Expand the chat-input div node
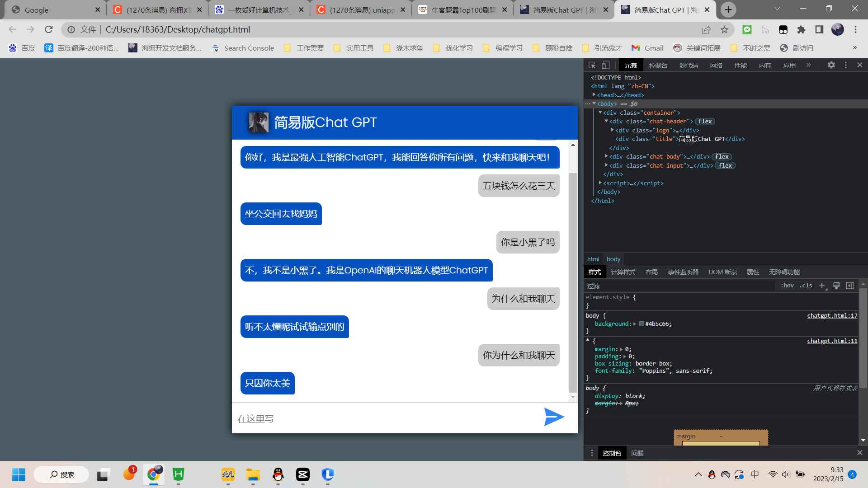 coord(606,165)
